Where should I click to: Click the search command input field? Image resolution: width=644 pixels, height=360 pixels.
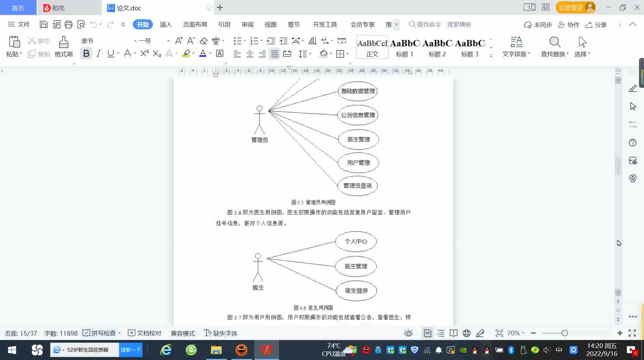tap(440, 25)
